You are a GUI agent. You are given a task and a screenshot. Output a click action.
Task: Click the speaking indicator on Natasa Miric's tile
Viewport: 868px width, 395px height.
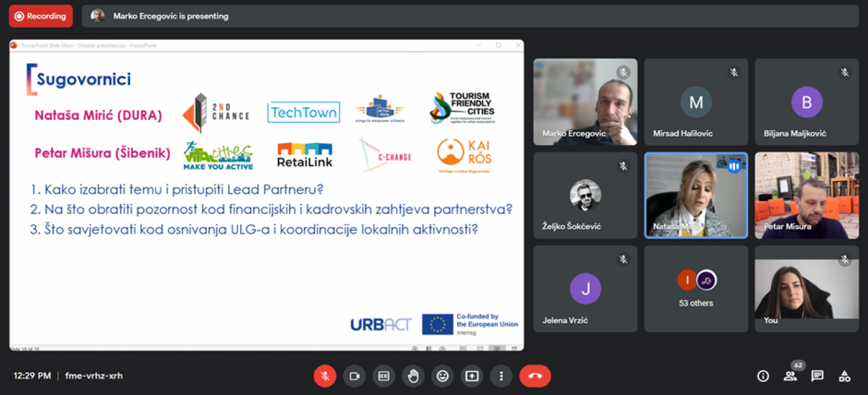(734, 165)
